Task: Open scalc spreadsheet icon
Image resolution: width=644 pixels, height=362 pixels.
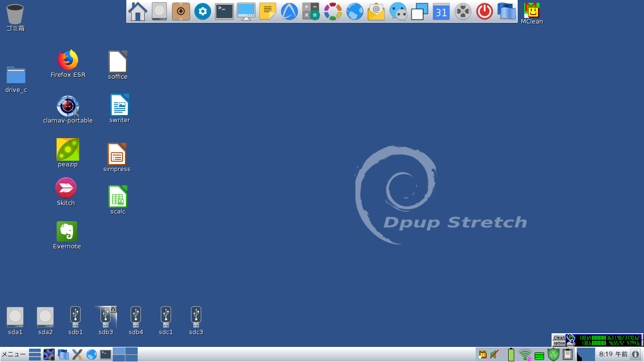Action: [x=118, y=200]
